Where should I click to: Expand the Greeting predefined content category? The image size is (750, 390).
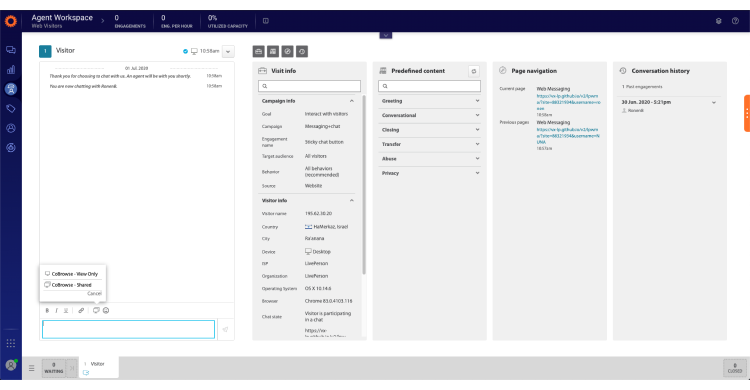[430, 101]
